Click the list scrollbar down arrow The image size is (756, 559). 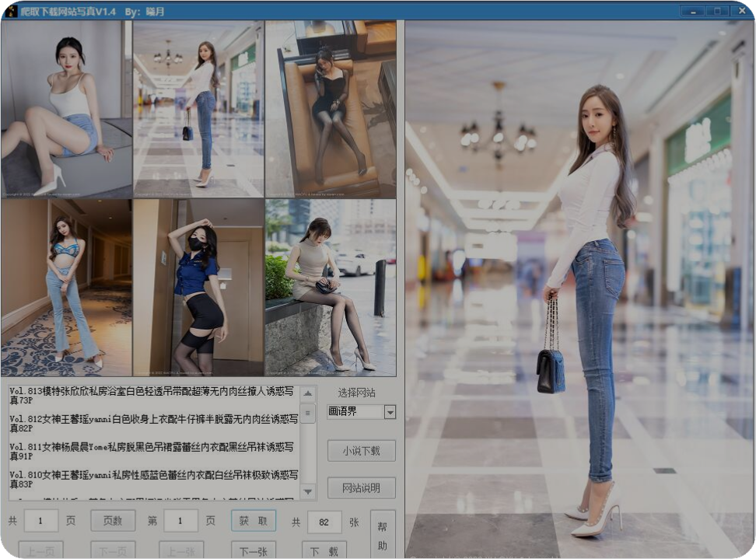(308, 491)
